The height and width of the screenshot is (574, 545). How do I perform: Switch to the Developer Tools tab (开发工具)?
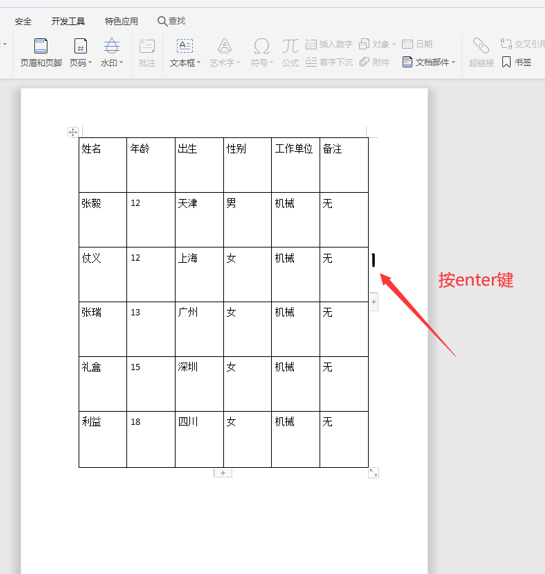[68, 21]
